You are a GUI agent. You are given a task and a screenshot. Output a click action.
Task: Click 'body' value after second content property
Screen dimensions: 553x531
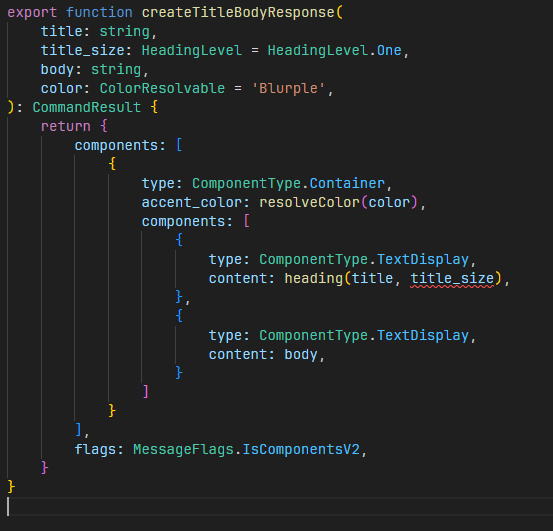(x=301, y=354)
